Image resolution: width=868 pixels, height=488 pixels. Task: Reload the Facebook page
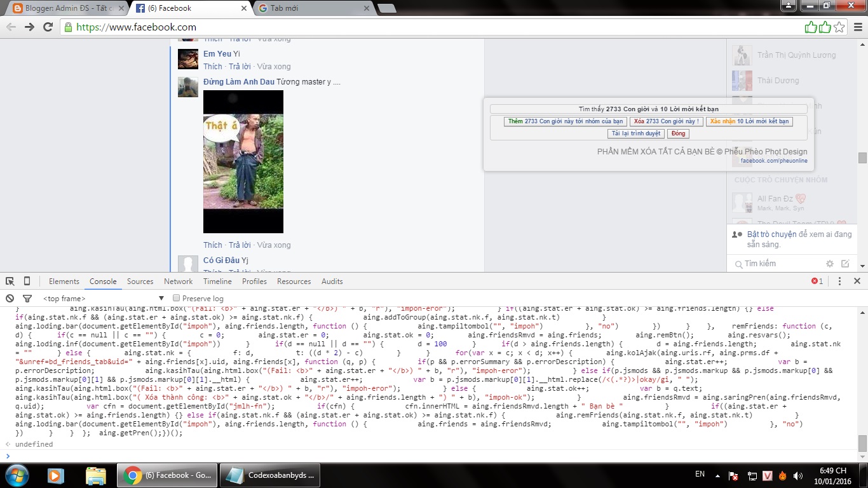point(48,27)
